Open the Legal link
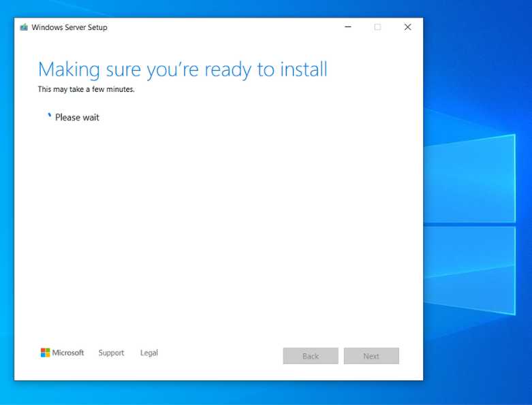The image size is (532, 405). click(149, 353)
